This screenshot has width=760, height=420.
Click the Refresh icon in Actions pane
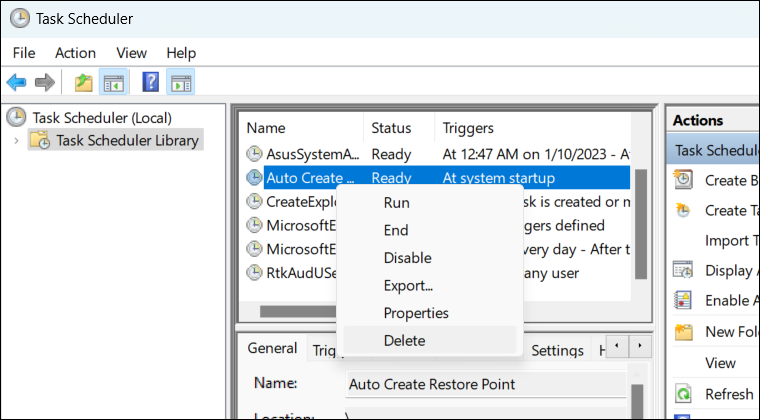(x=684, y=394)
